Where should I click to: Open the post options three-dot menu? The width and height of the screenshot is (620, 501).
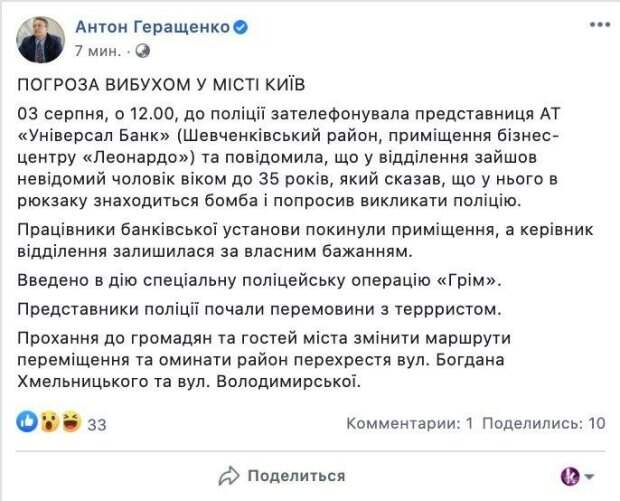click(598, 23)
